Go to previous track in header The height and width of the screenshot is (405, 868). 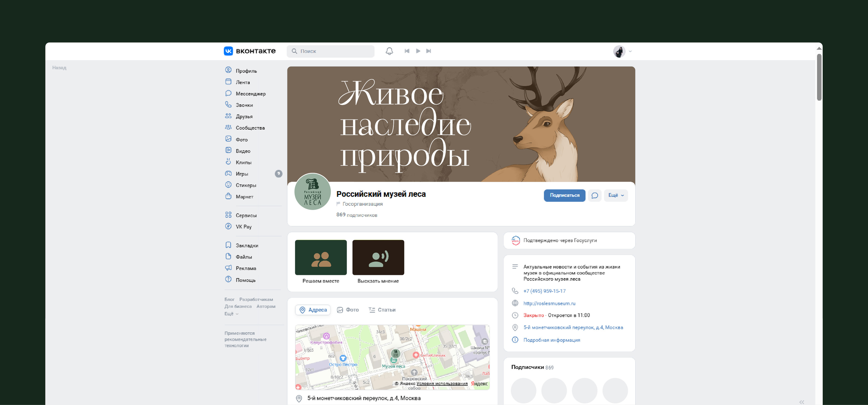click(407, 51)
